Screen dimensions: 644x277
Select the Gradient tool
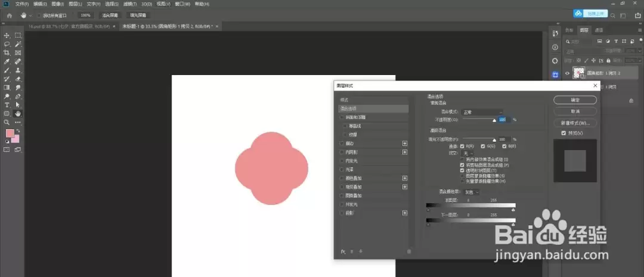(7, 88)
